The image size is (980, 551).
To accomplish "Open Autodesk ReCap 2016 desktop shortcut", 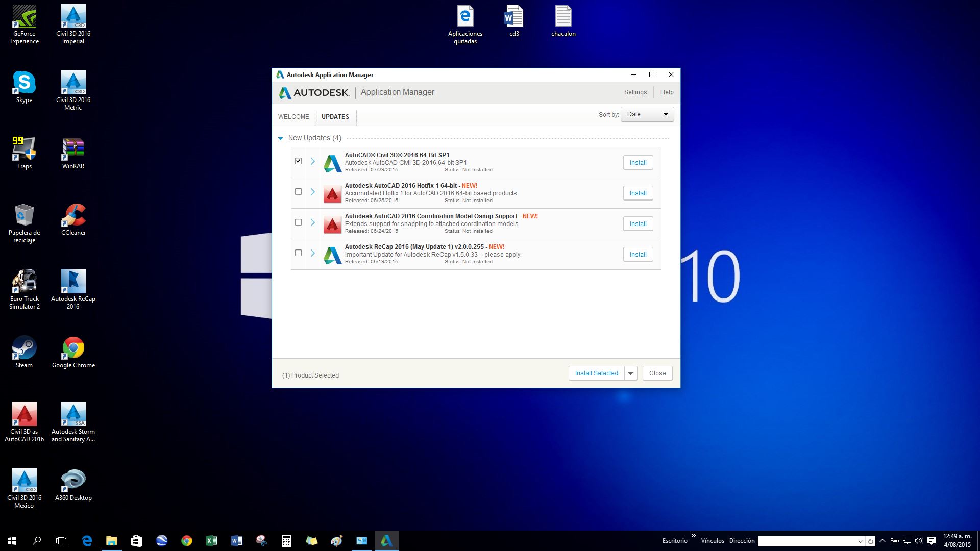I will point(73,289).
